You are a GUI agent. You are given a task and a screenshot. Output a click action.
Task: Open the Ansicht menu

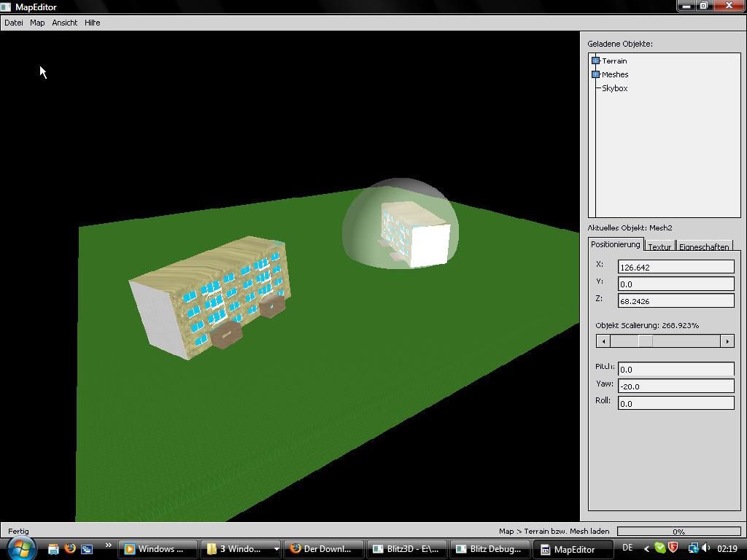pos(64,23)
